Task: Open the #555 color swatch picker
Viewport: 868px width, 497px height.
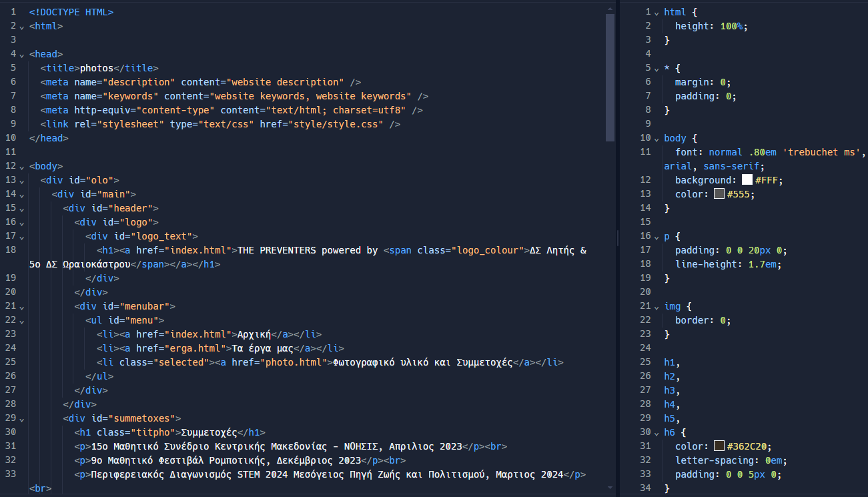Action: 719,194
